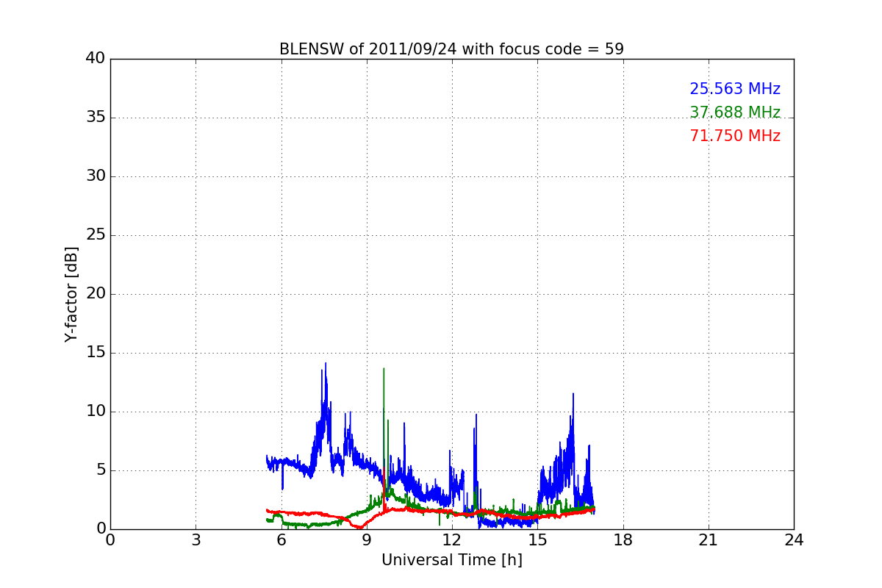
Task: Click the y-axis tick label 25
Action: click(96, 235)
